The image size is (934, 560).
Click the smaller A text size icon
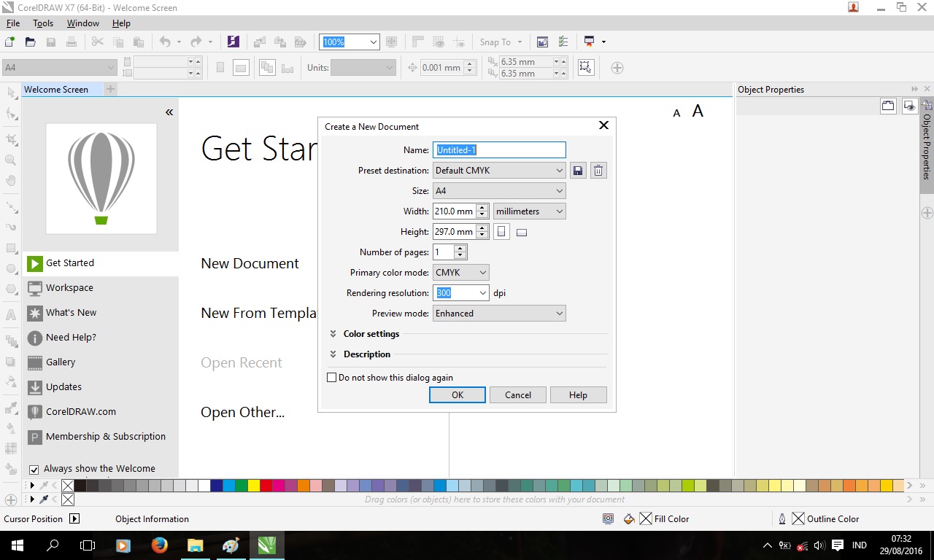(x=676, y=113)
